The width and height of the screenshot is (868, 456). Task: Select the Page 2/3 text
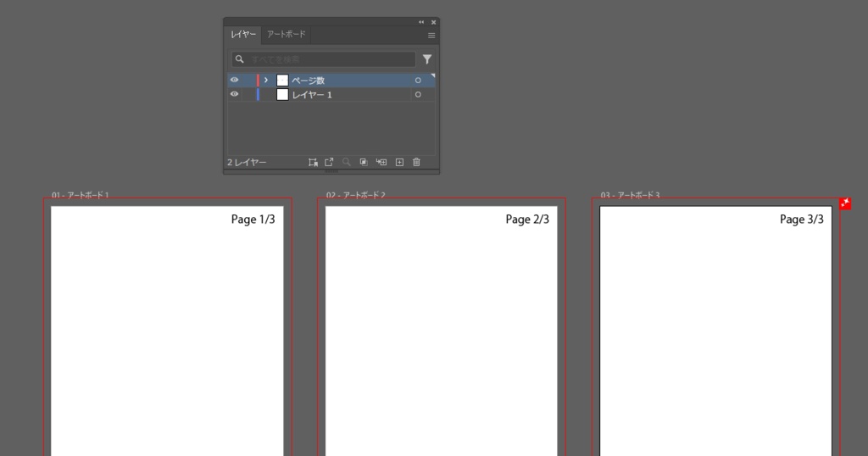pyautogui.click(x=527, y=220)
